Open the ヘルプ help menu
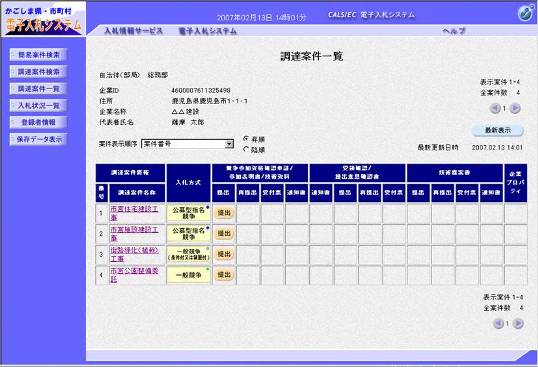 (453, 31)
